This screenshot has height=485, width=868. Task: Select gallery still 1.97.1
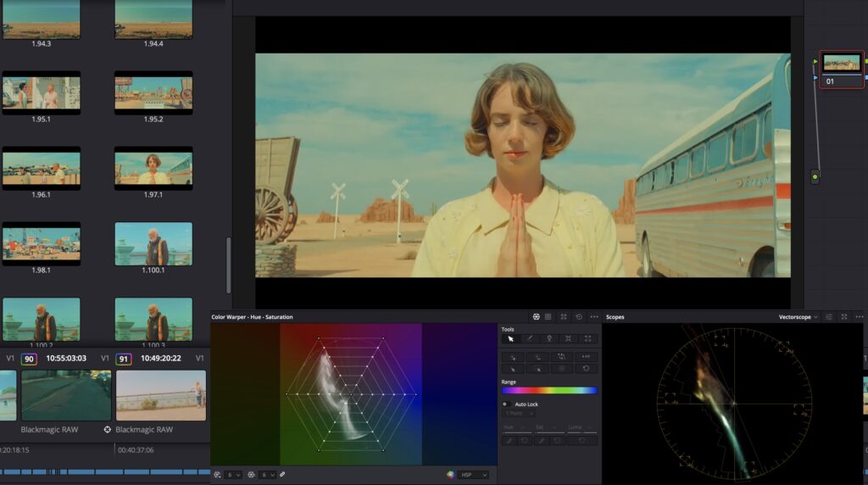tap(154, 169)
